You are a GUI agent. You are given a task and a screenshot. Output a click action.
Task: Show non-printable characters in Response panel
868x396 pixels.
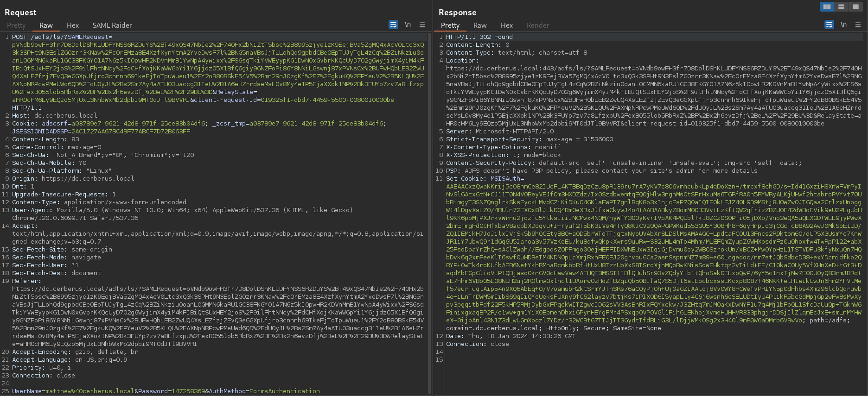pos(843,25)
